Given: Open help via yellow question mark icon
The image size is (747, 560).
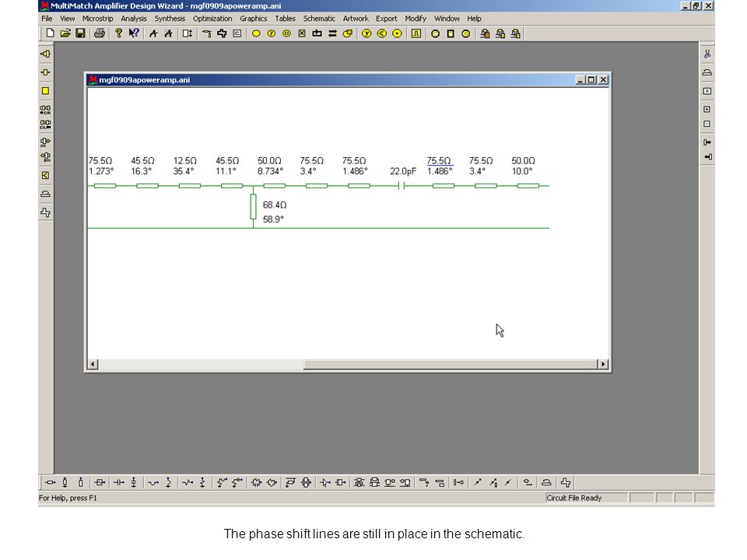Looking at the screenshot, I should (118, 33).
